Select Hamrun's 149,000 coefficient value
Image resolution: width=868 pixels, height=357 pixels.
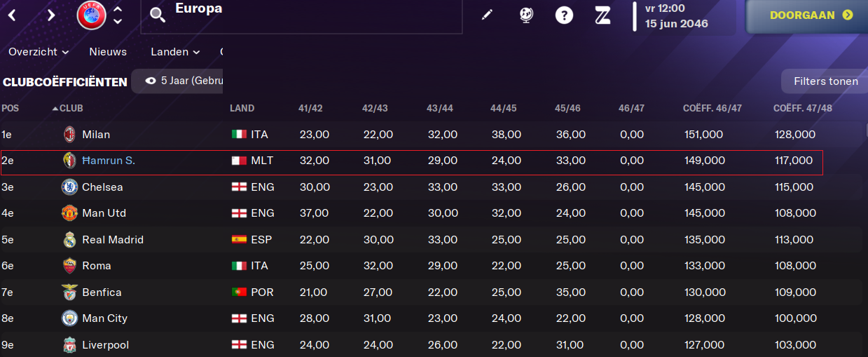pos(704,161)
